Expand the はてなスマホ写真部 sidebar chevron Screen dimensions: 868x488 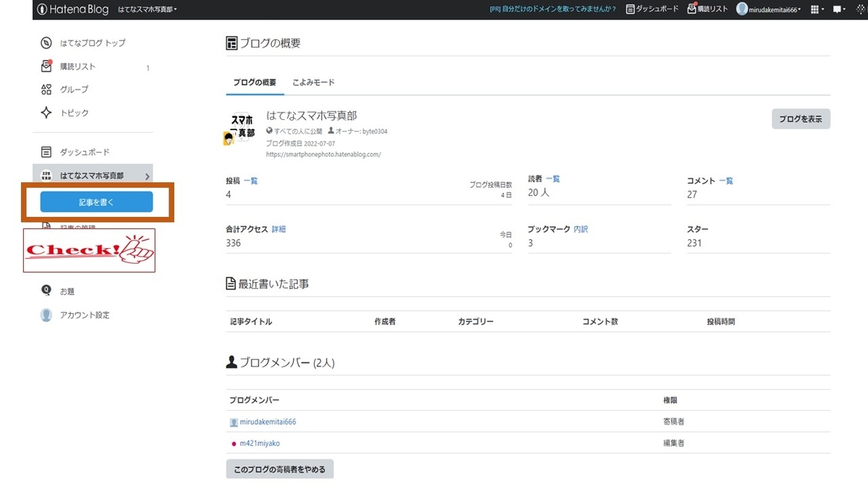(147, 176)
